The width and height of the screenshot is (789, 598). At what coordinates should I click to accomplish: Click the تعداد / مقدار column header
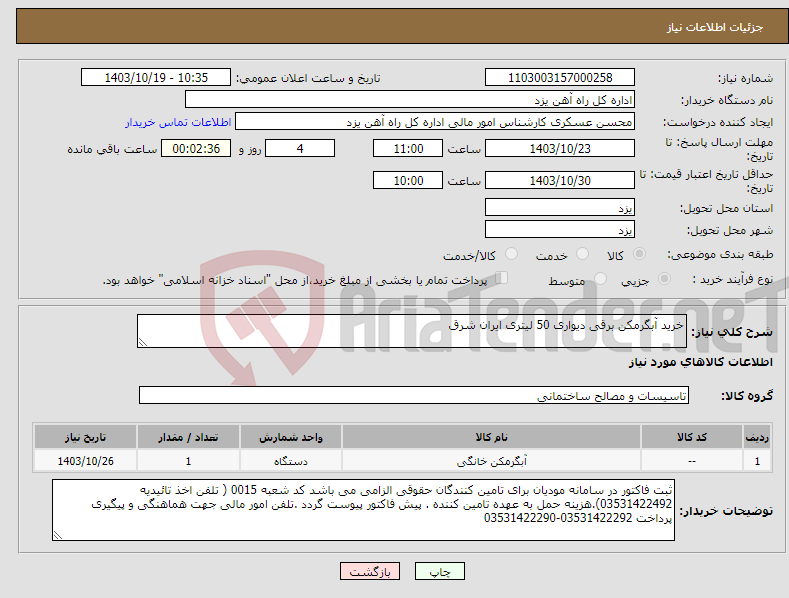point(188,437)
